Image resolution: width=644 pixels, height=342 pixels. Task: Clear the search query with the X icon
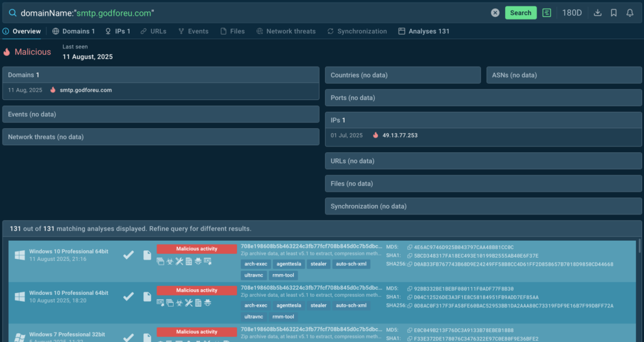coord(495,13)
